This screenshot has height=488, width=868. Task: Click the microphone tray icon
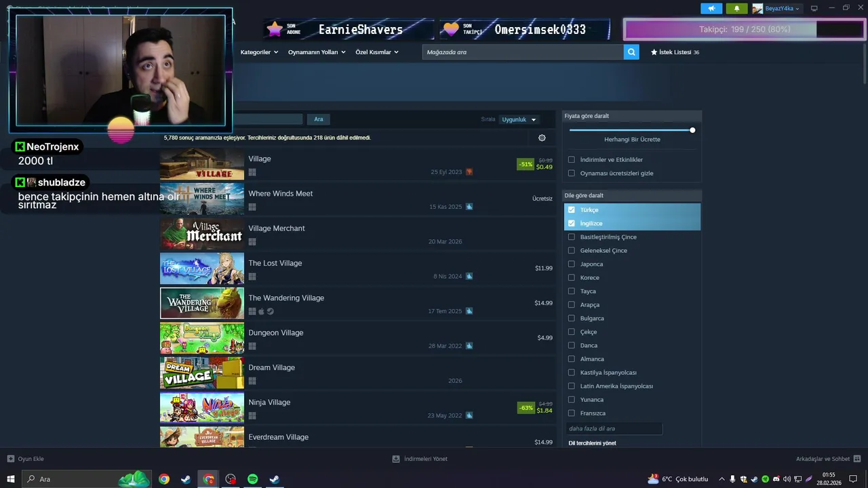click(x=732, y=479)
